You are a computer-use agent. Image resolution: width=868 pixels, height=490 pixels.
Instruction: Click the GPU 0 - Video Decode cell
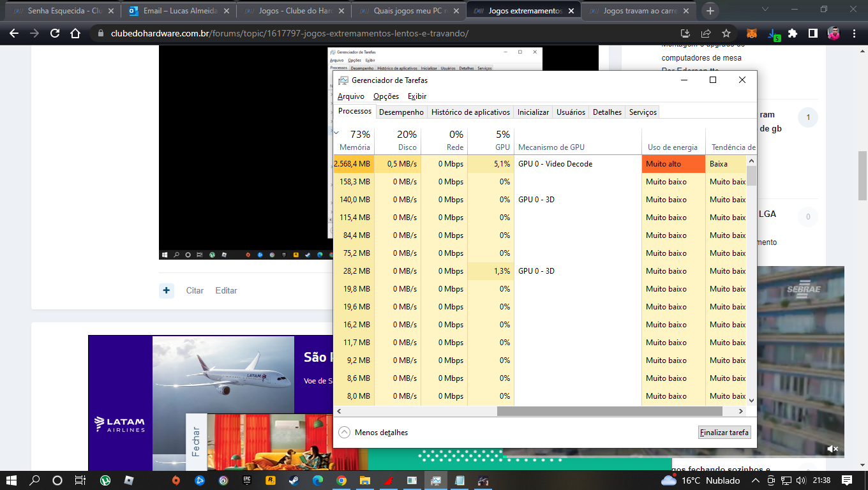click(578, 164)
